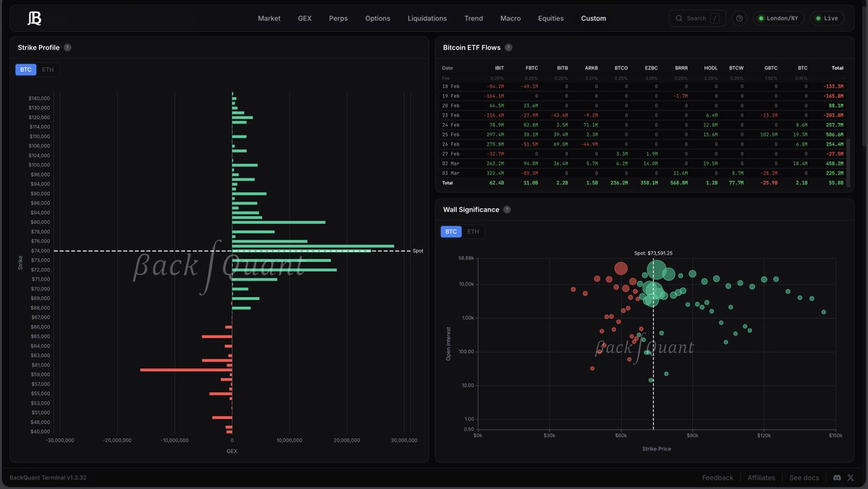Viewport: 868px width, 489px height.
Task: Open the Macro tab
Action: [510, 18]
